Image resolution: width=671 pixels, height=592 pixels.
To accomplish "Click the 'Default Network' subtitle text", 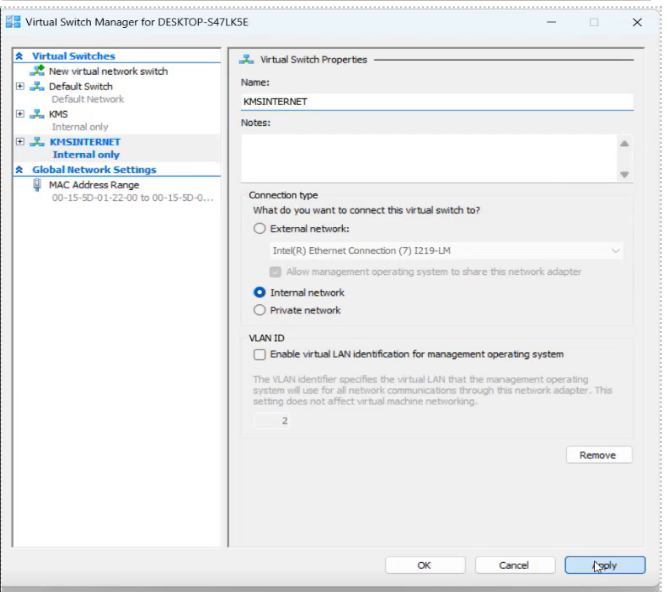I will tap(88, 99).
